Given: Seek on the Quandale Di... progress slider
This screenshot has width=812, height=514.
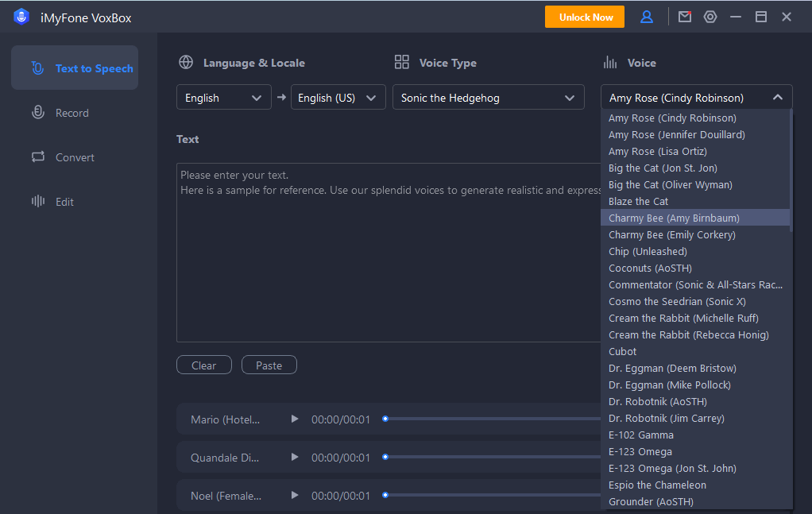Looking at the screenshot, I should (492, 457).
